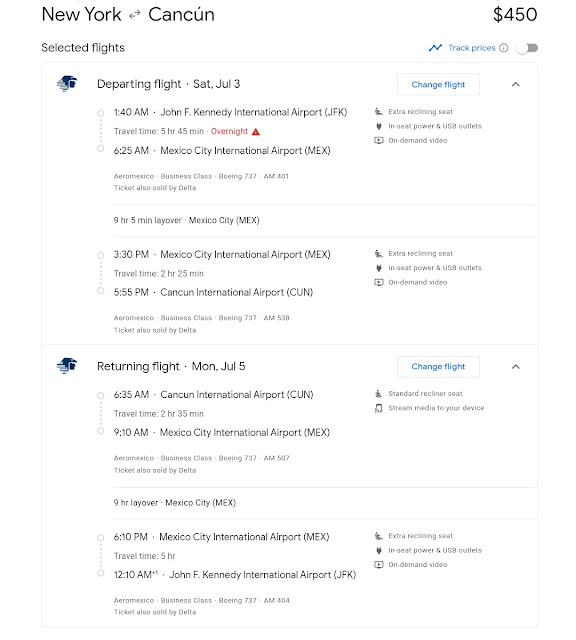The width and height of the screenshot is (576, 640).
Task: Click the Aeromexico logo beside Returning flight
Action: pos(67,366)
